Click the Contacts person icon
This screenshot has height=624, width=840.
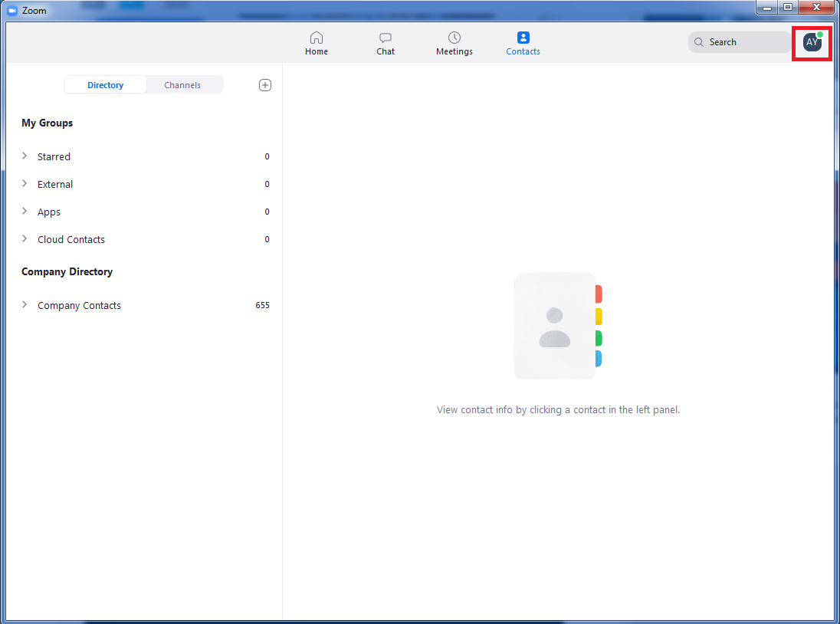pyautogui.click(x=523, y=38)
